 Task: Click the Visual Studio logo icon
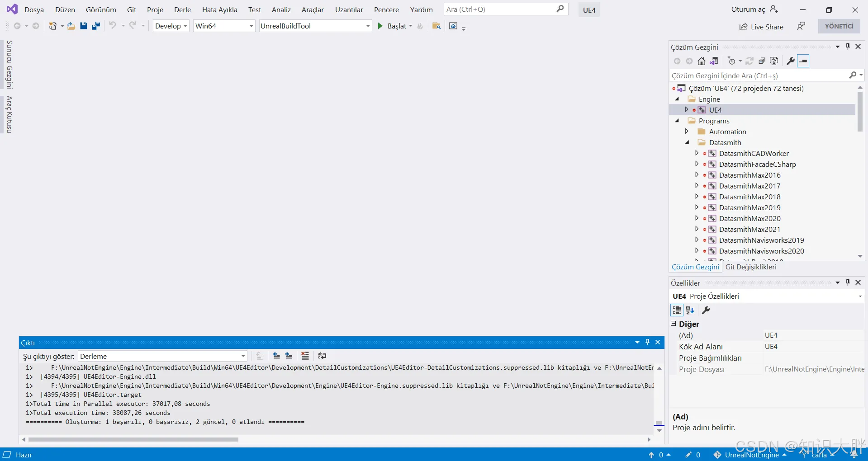12,9
